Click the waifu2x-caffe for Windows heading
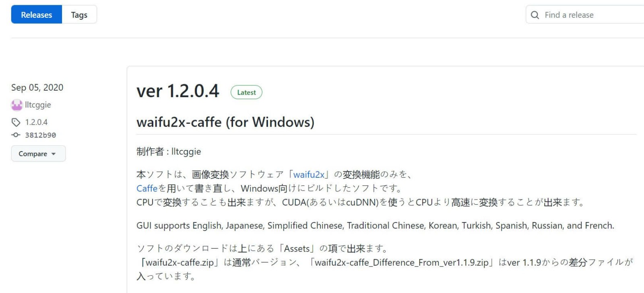 point(225,123)
